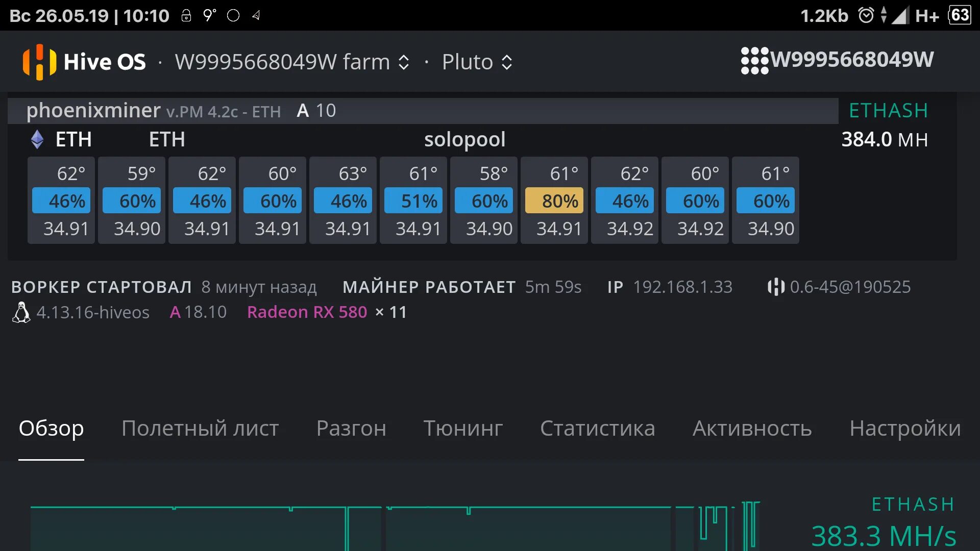Click the W9995668049W account dots icon

pos(754,61)
